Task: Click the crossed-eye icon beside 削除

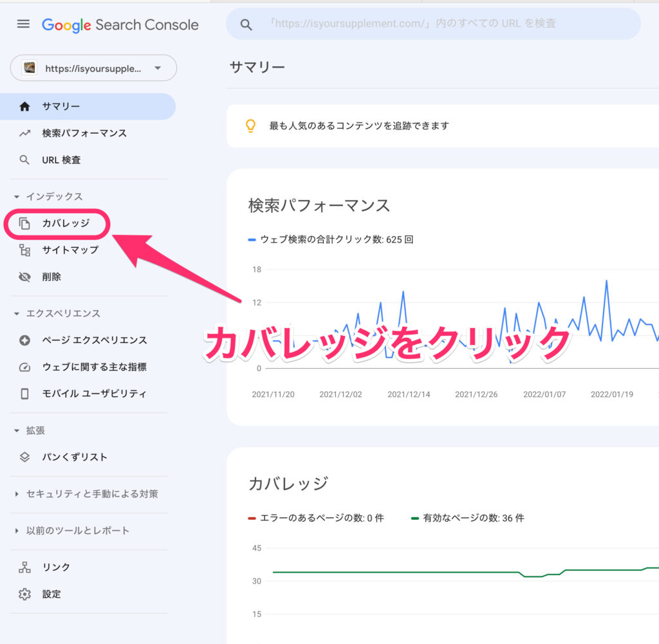Action: (x=25, y=277)
